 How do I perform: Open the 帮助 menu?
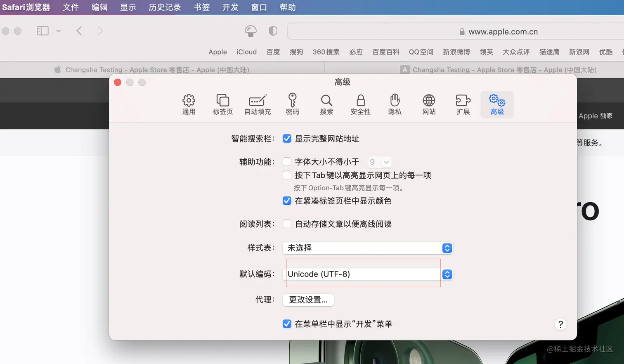[288, 7]
